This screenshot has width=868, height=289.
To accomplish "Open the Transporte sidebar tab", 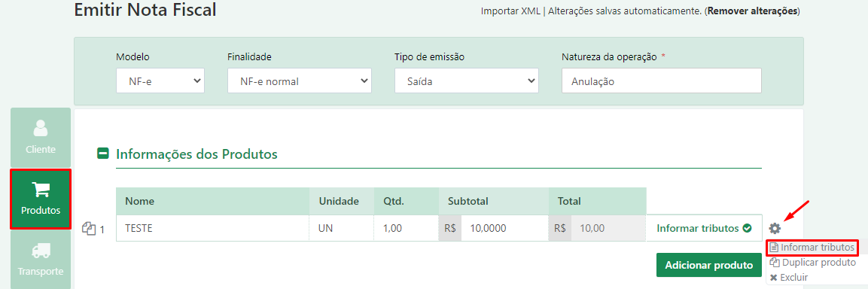I will coord(41,260).
